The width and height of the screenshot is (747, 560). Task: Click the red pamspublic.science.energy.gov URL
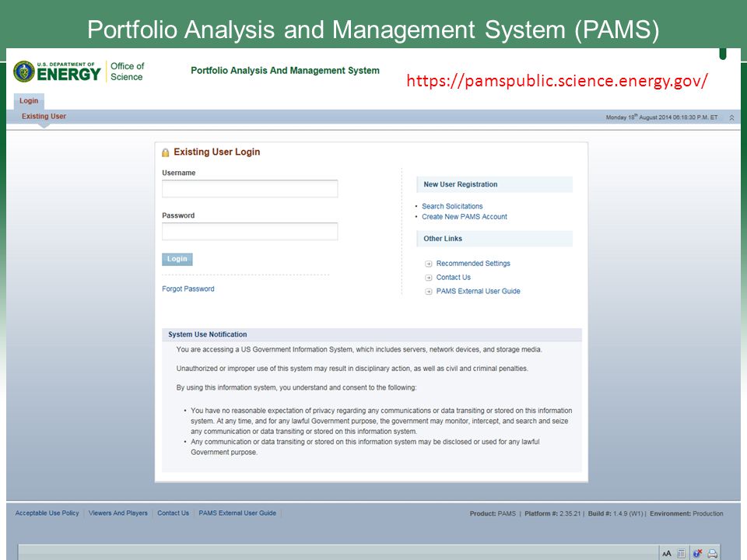[557, 80]
